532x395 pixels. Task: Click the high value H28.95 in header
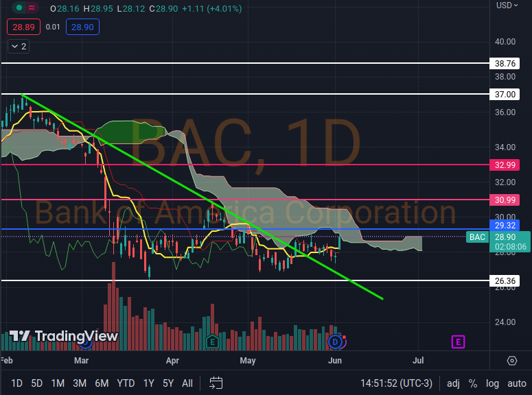[x=98, y=8]
